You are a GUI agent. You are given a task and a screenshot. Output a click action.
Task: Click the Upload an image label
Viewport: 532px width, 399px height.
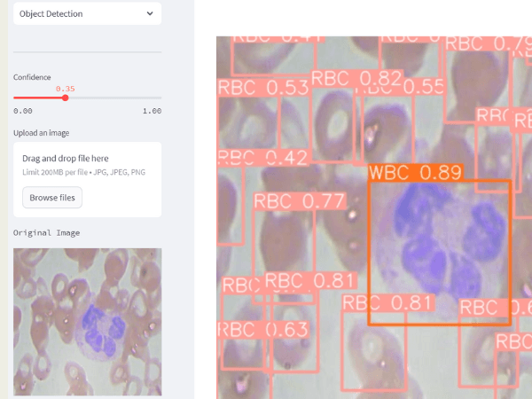(41, 133)
